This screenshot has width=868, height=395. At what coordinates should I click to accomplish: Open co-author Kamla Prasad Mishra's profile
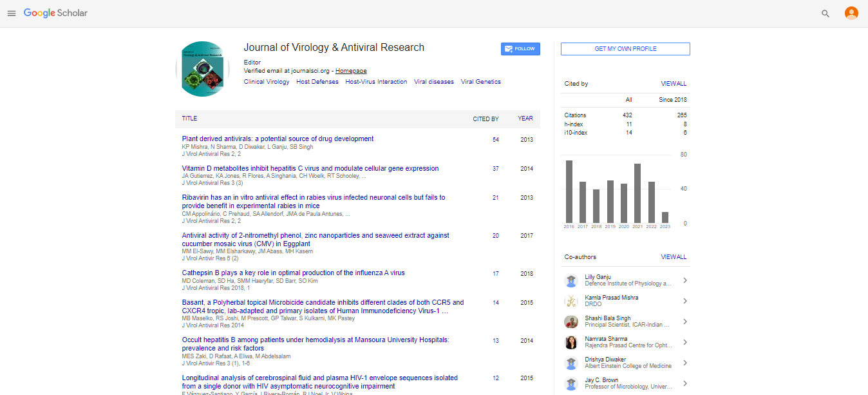(x=612, y=298)
